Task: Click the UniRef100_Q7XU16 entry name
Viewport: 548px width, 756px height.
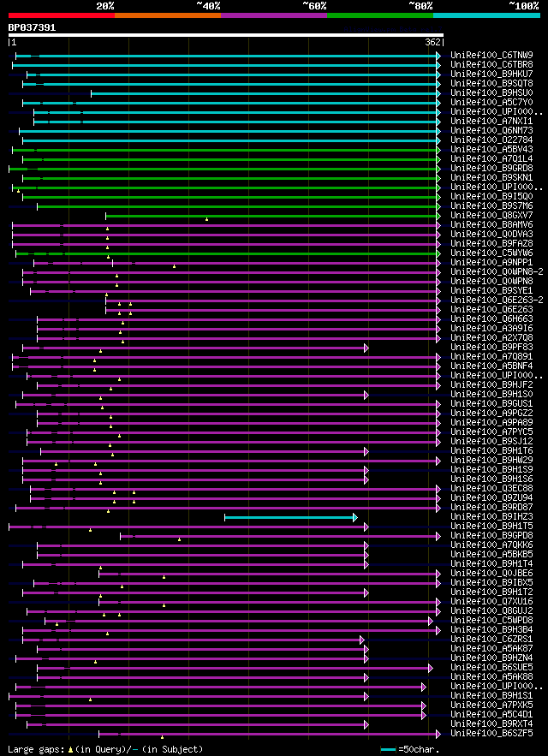Action: [491, 601]
